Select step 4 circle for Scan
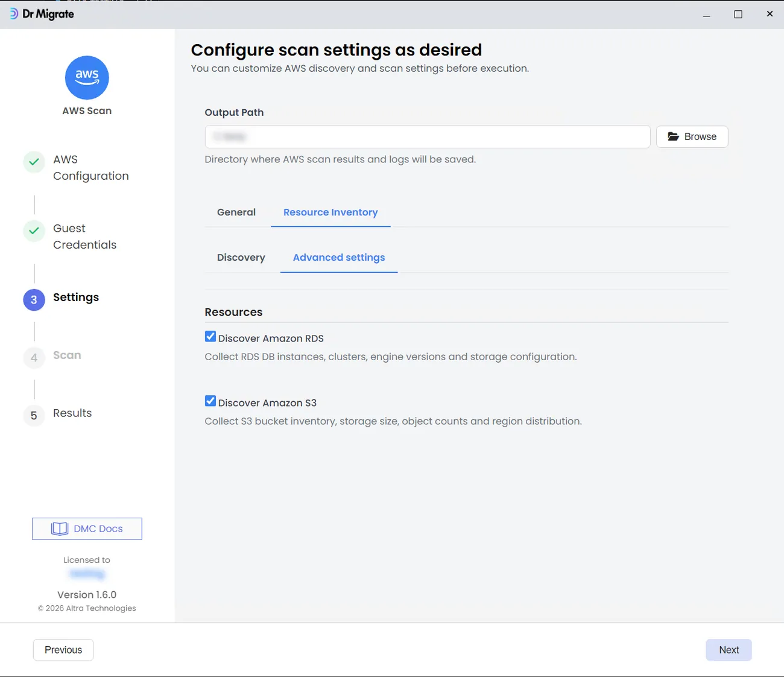784x677 pixels. (34, 358)
